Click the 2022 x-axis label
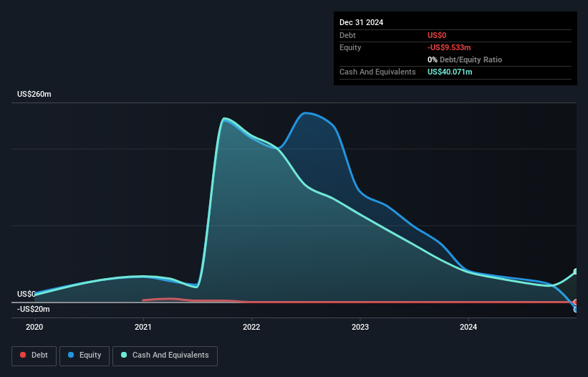The width and height of the screenshot is (588, 377). click(251, 327)
